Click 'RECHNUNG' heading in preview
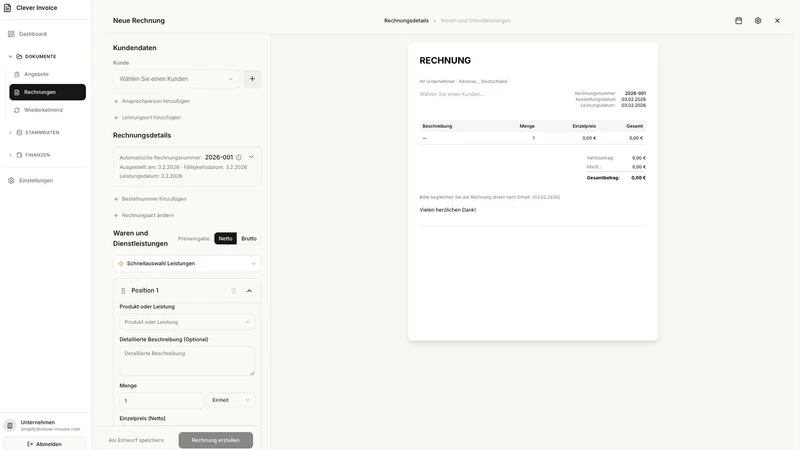Viewport: 800px width, 450px height. [445, 61]
